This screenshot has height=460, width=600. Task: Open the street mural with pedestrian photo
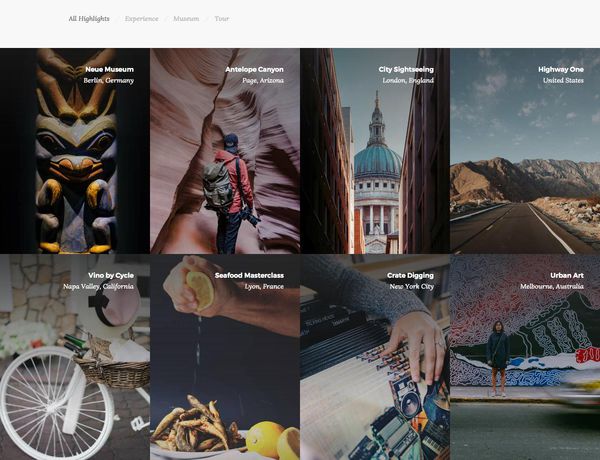[525, 380]
